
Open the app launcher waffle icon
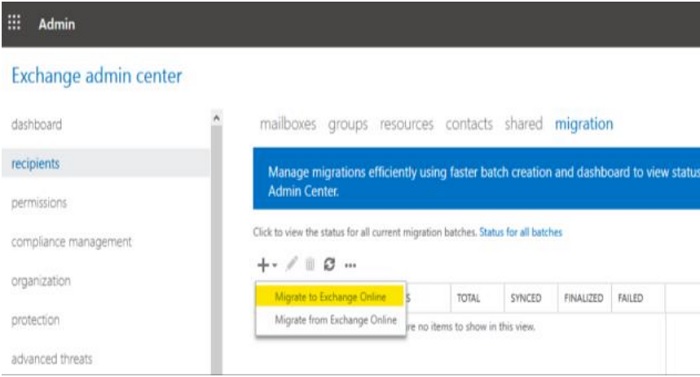pyautogui.click(x=14, y=22)
